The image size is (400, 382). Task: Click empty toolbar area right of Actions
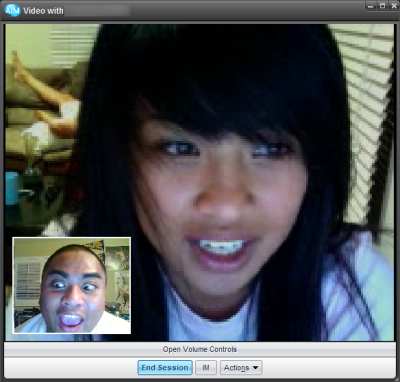[328, 368]
